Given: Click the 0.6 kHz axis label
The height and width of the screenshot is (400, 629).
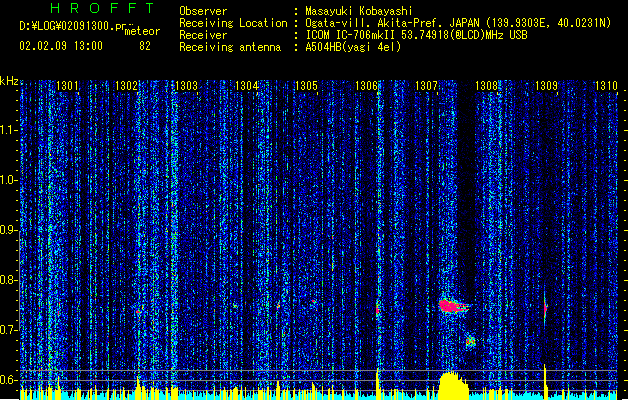Looking at the screenshot, I should pos(9,380).
